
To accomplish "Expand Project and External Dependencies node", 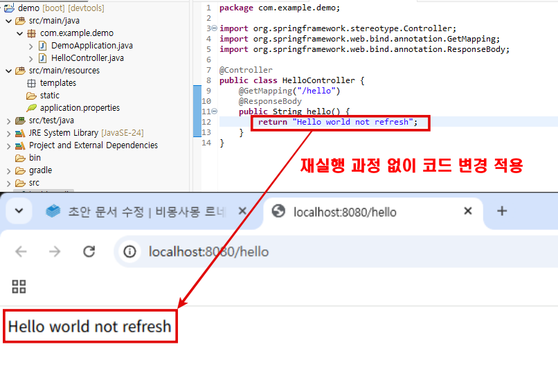I will tap(8, 145).
